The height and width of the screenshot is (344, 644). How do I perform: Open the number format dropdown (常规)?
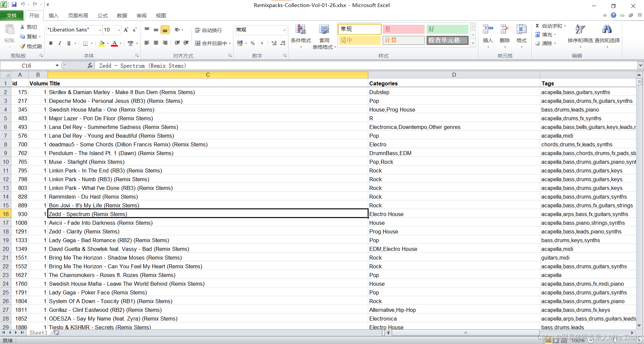(x=284, y=30)
